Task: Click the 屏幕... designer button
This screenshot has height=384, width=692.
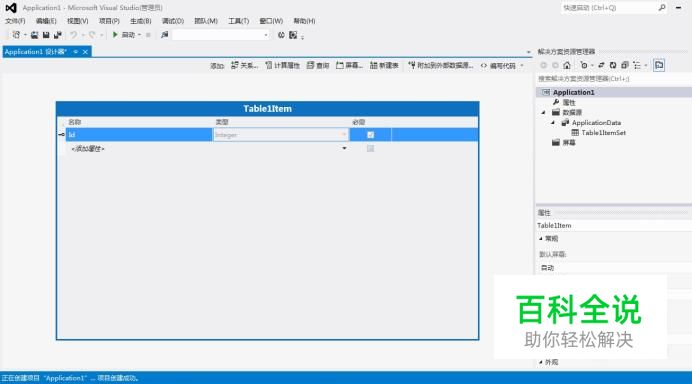Action: point(350,65)
